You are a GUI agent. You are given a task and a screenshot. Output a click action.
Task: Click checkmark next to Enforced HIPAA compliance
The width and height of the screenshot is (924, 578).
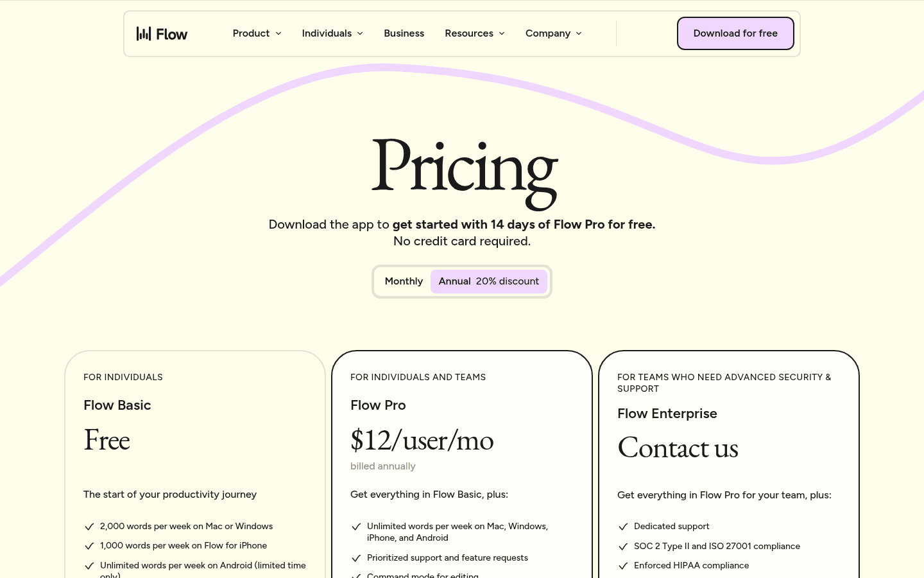click(x=623, y=566)
